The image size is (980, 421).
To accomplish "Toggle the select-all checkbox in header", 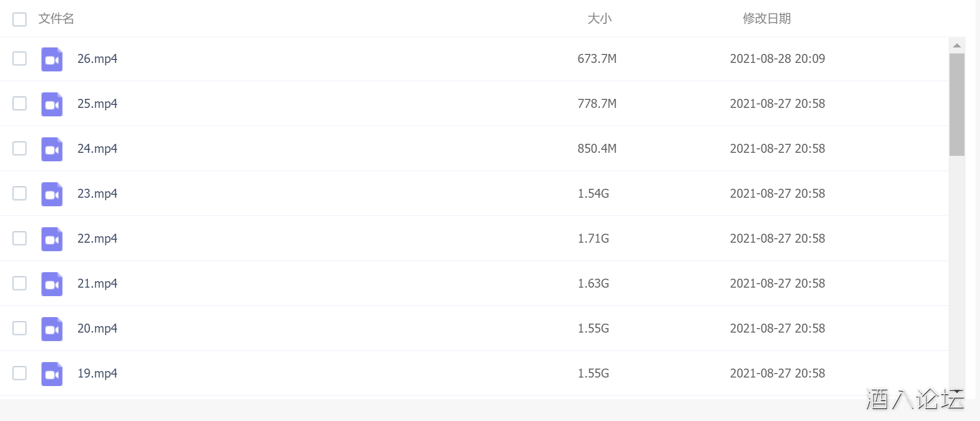I will (19, 19).
